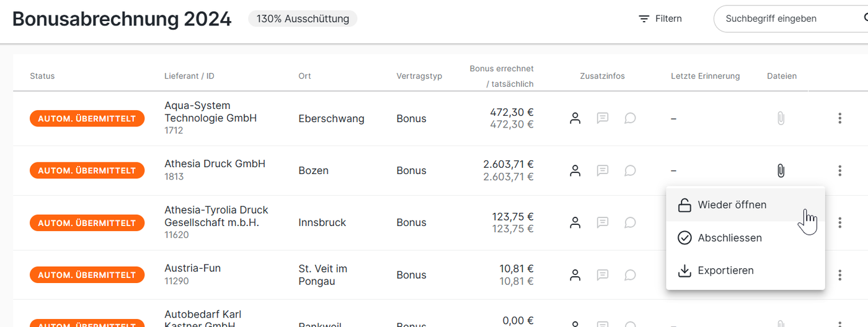The height and width of the screenshot is (327, 868).
Task: Open three-dot menu for Aqua-System Technologie
Action: click(839, 118)
